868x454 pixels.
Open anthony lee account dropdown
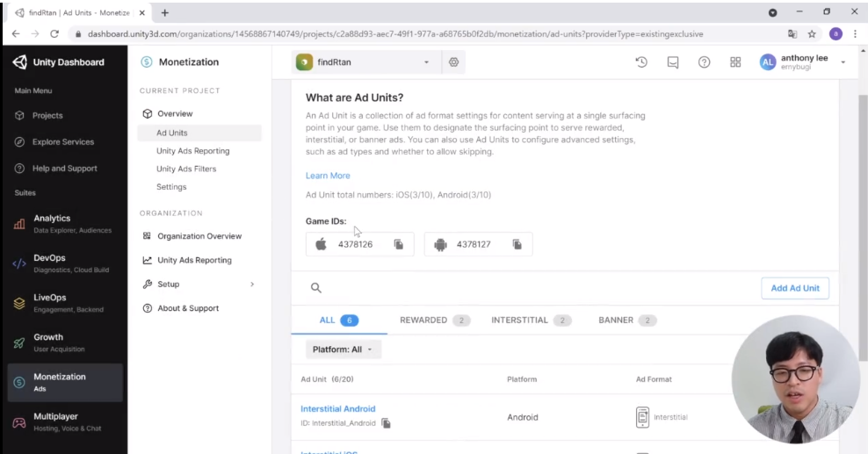843,62
